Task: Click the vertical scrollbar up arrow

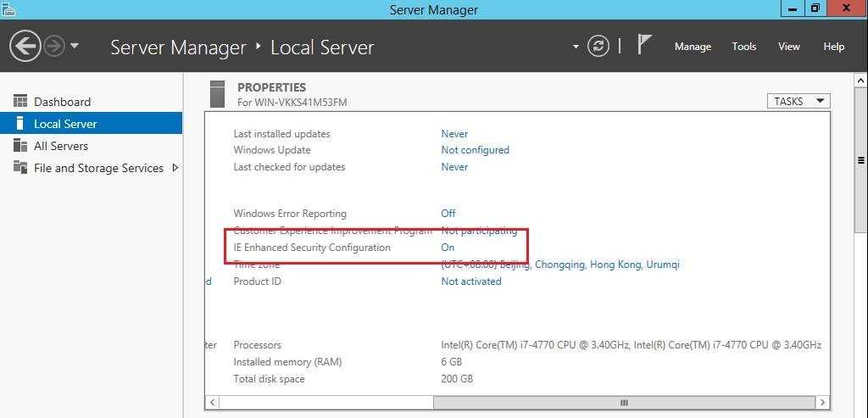Action: tap(861, 81)
